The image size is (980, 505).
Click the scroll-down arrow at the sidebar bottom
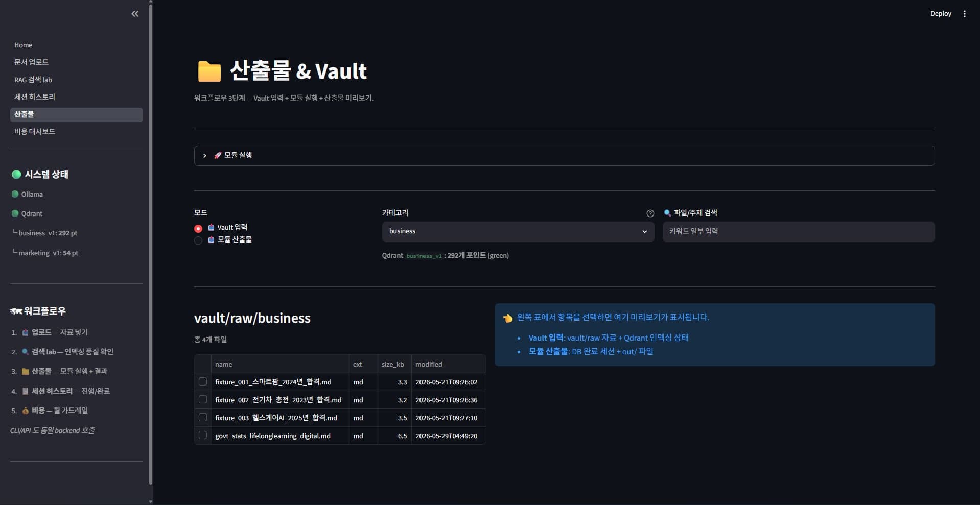click(x=150, y=501)
